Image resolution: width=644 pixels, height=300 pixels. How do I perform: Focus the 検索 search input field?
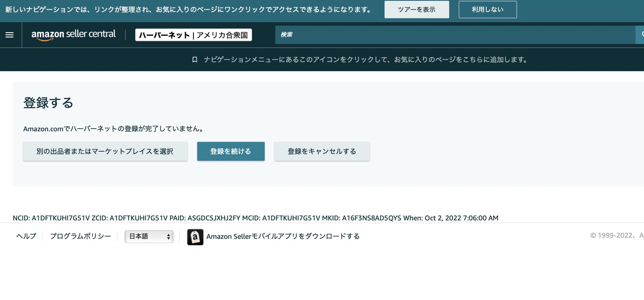click(455, 35)
